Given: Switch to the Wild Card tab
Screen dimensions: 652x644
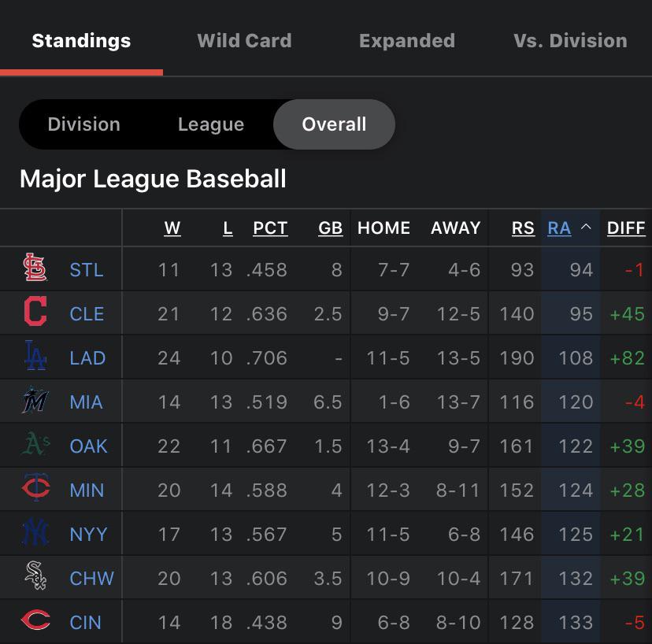Looking at the screenshot, I should pyautogui.click(x=244, y=40).
